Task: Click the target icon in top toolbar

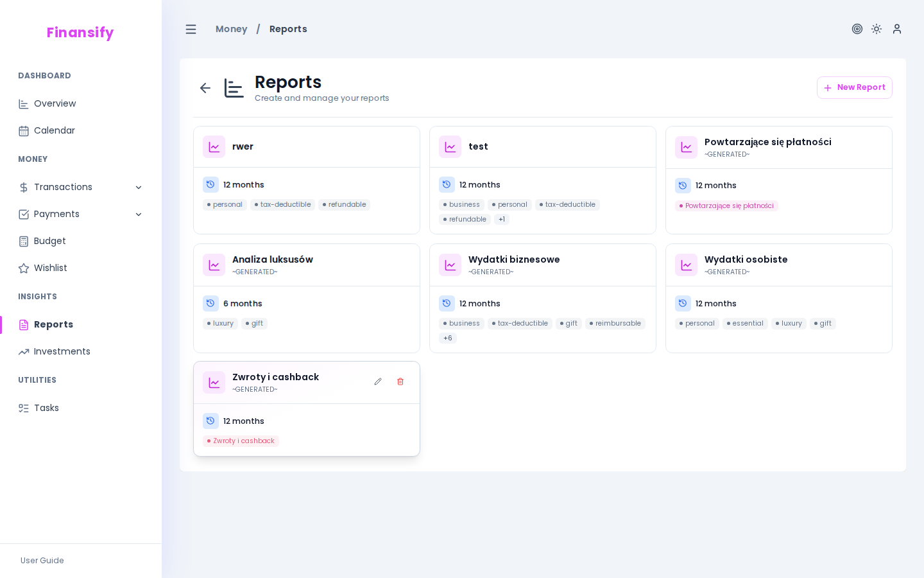Action: [857, 29]
